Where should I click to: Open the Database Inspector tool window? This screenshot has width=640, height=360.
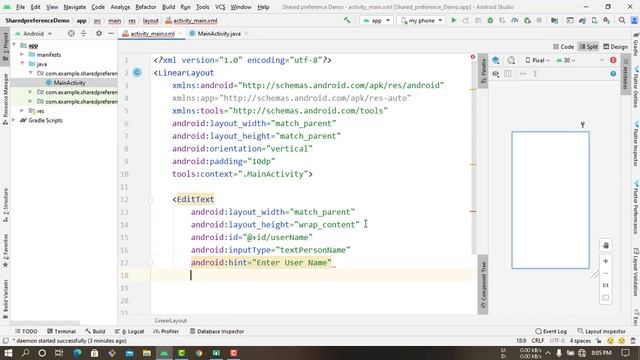pos(217,331)
